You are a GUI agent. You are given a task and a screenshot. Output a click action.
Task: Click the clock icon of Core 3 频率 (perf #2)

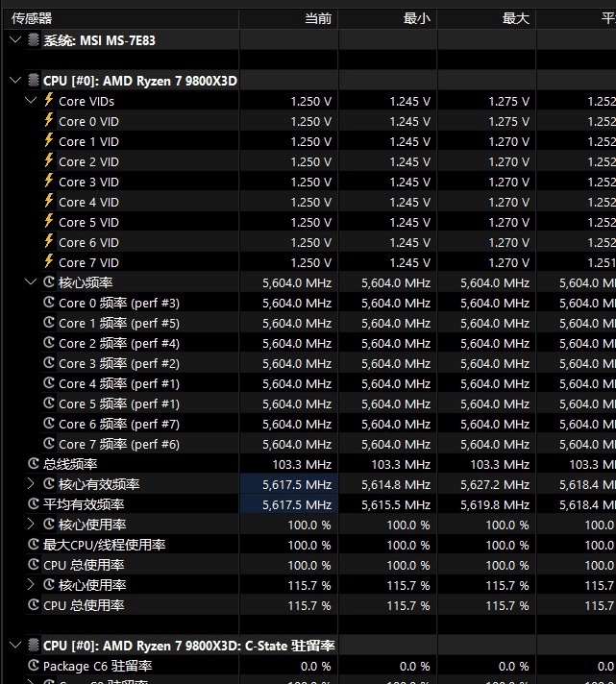[49, 362]
